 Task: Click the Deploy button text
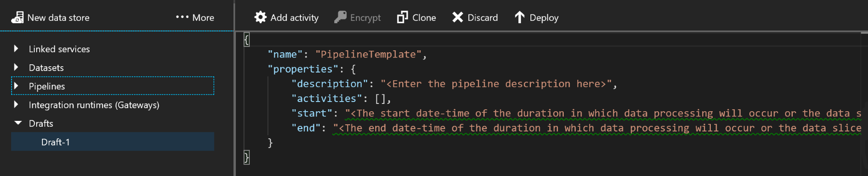pos(544,18)
